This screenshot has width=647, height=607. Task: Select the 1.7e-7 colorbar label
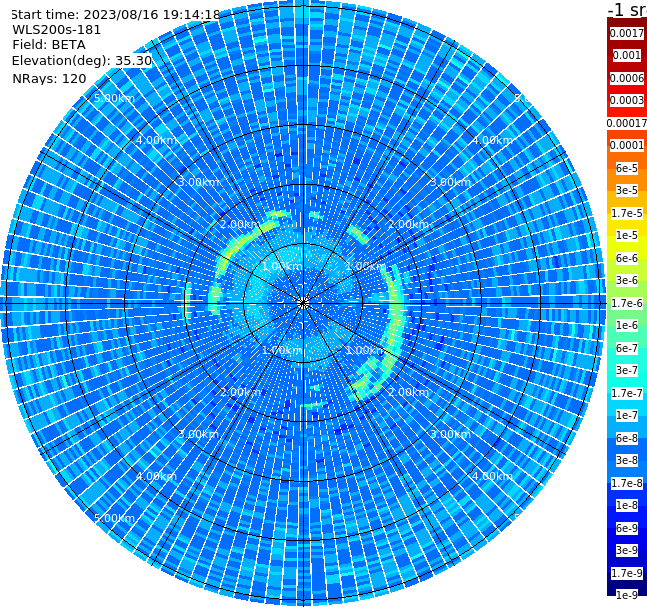click(627, 393)
